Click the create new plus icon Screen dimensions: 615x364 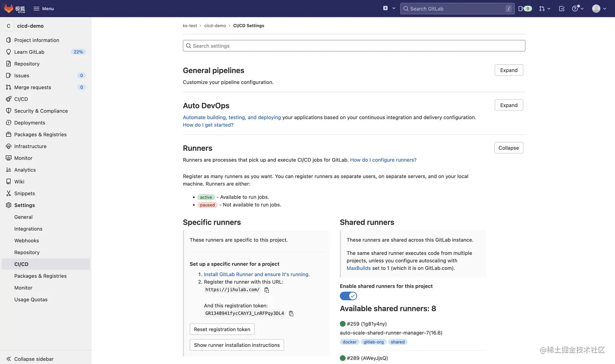(x=385, y=8)
